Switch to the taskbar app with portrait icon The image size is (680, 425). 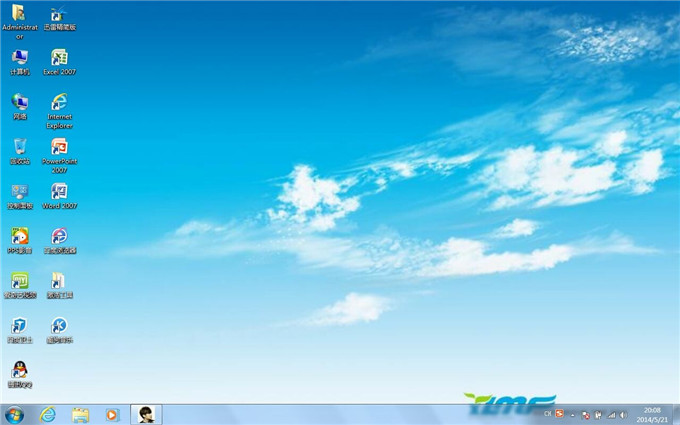[x=146, y=414]
